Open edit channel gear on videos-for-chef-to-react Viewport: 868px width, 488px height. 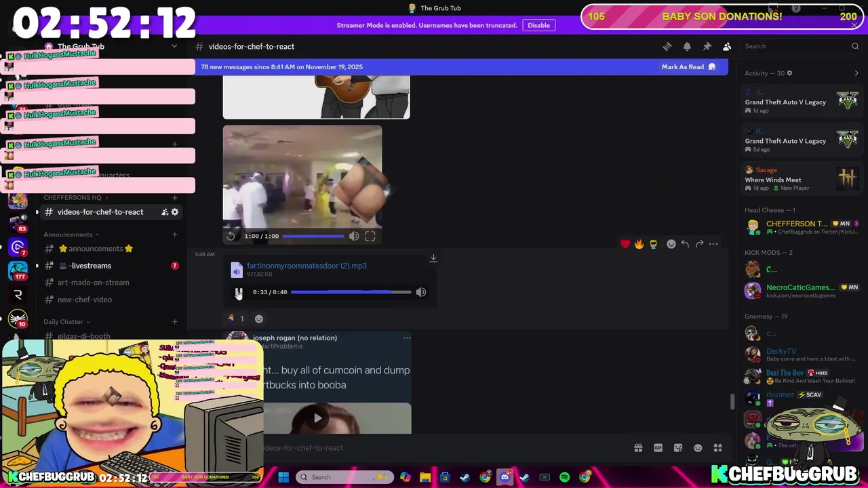pos(175,212)
